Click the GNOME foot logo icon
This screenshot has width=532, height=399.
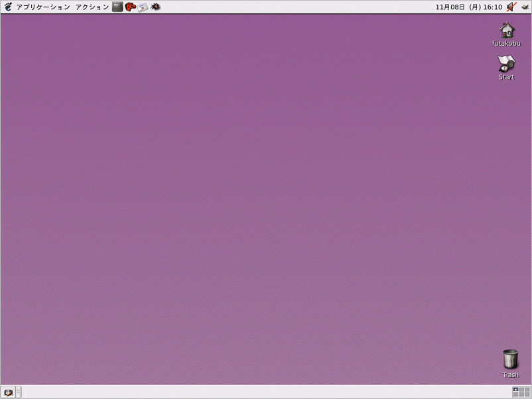coord(8,7)
